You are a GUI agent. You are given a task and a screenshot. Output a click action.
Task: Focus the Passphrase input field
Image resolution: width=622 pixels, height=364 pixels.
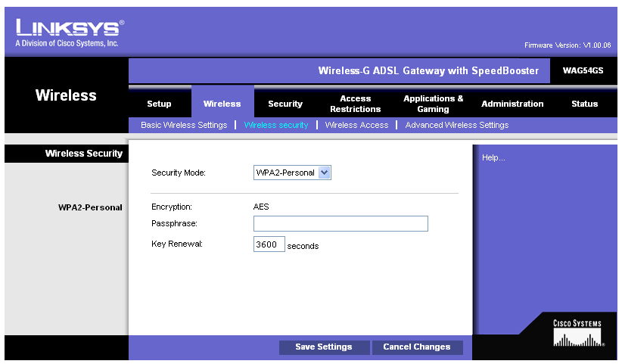341,224
